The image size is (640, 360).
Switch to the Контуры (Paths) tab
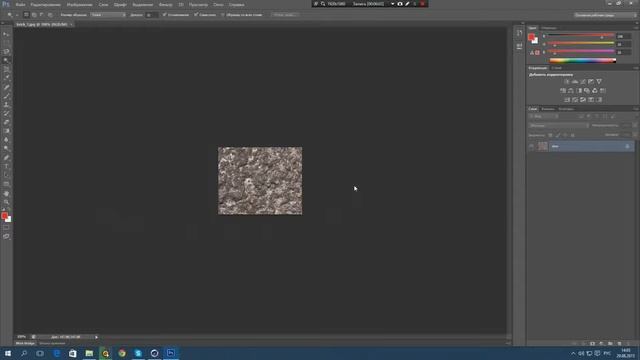click(x=566, y=109)
